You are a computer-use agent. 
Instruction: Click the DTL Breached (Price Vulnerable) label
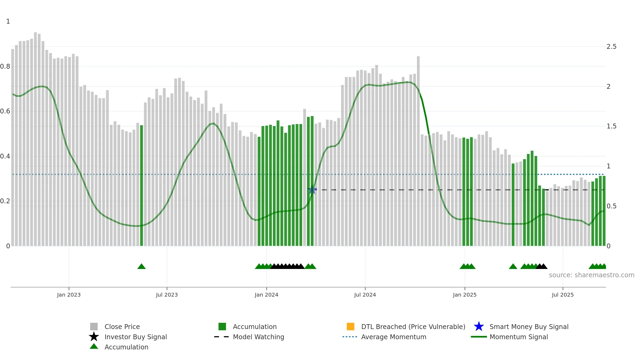(413, 327)
